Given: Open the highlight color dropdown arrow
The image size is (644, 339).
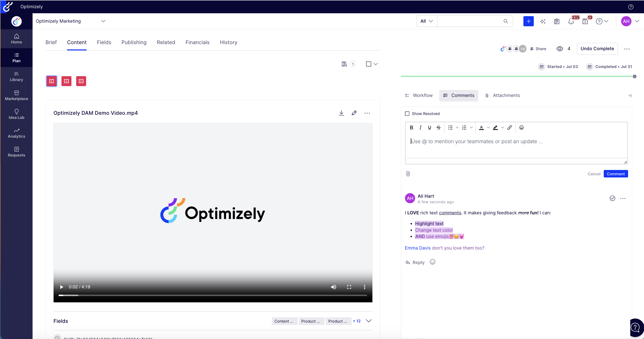Looking at the screenshot, I should [x=502, y=128].
